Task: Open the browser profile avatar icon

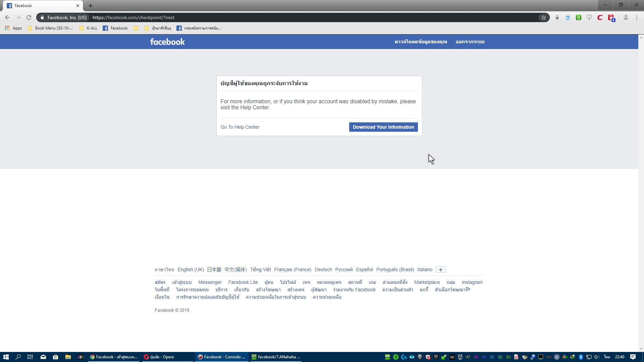Action: (626, 17)
